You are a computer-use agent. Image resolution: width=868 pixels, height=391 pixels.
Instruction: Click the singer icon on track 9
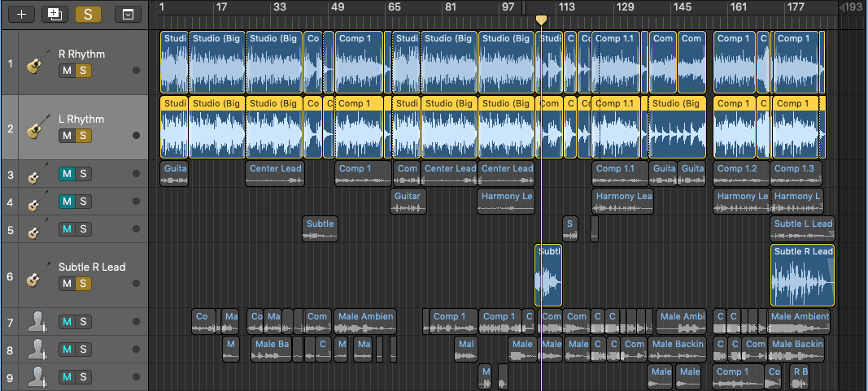pos(35,377)
